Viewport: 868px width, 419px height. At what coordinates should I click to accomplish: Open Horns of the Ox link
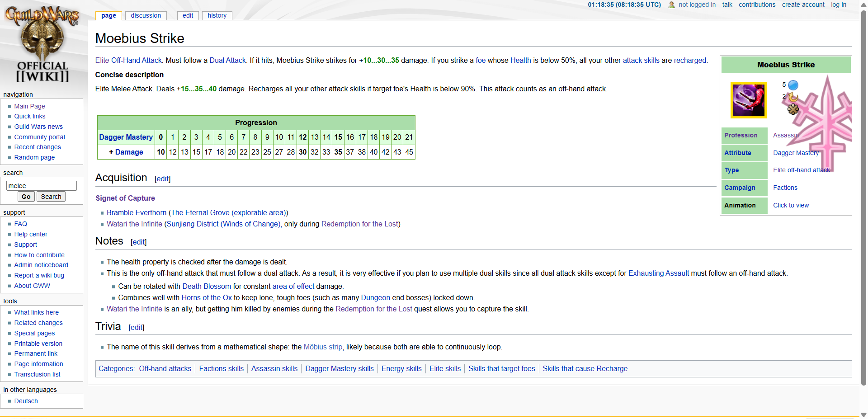point(207,297)
